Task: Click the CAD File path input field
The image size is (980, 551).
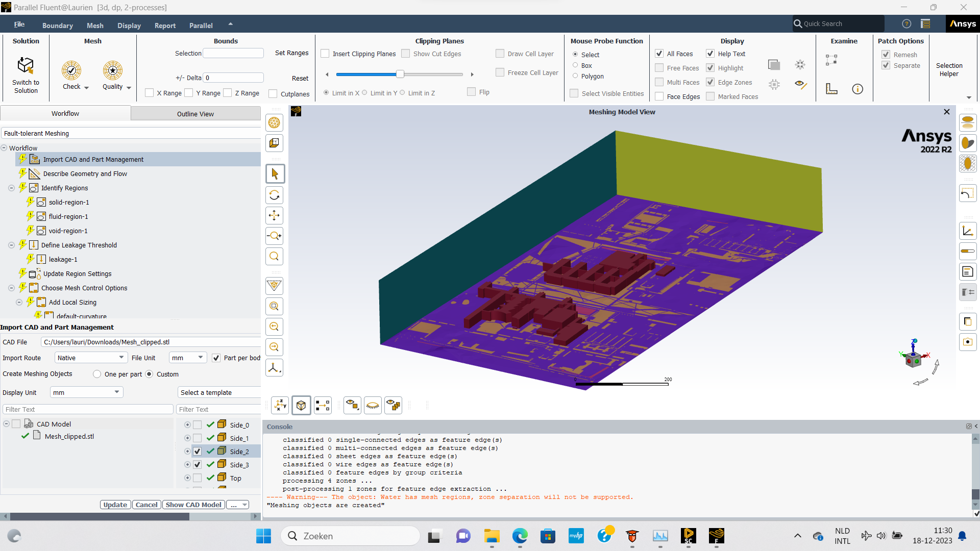Action: [x=151, y=342]
